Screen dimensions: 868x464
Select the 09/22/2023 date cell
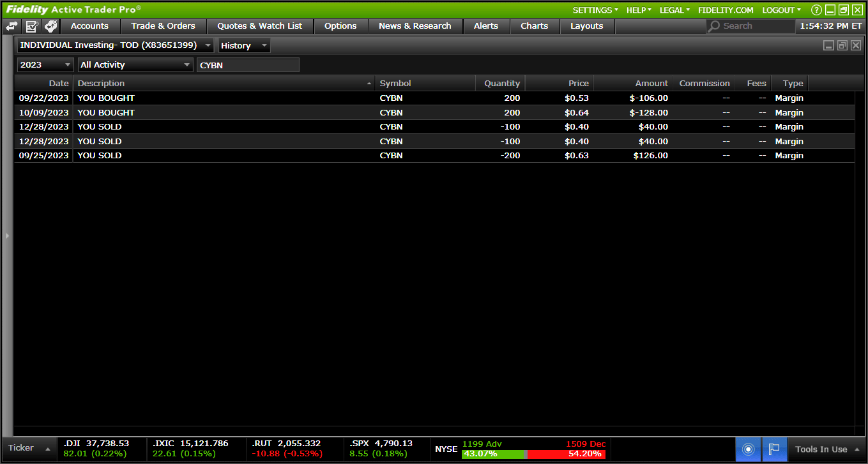tap(44, 98)
